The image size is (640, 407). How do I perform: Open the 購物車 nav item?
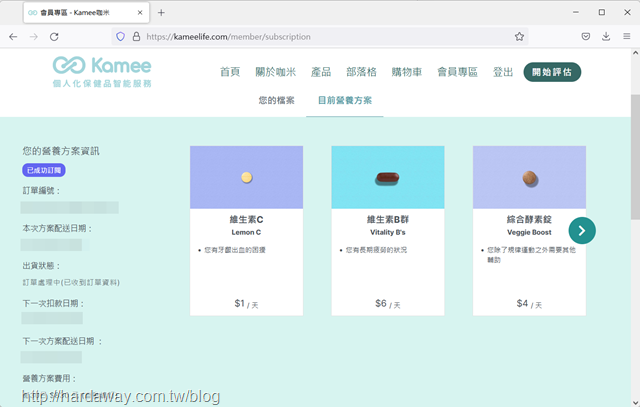pos(407,72)
